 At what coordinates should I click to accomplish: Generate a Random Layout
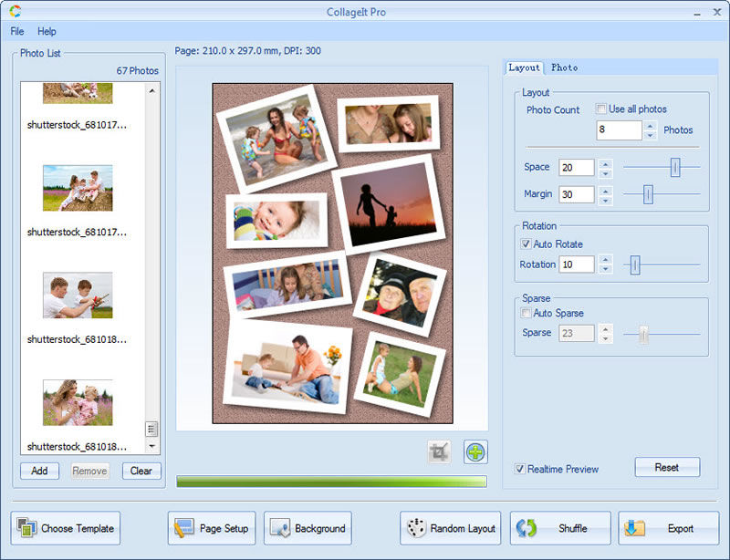point(450,528)
